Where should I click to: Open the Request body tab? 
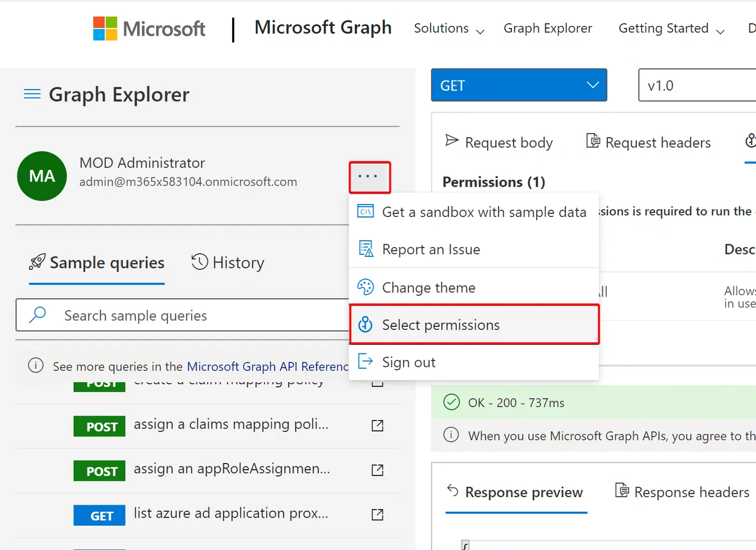click(x=499, y=142)
